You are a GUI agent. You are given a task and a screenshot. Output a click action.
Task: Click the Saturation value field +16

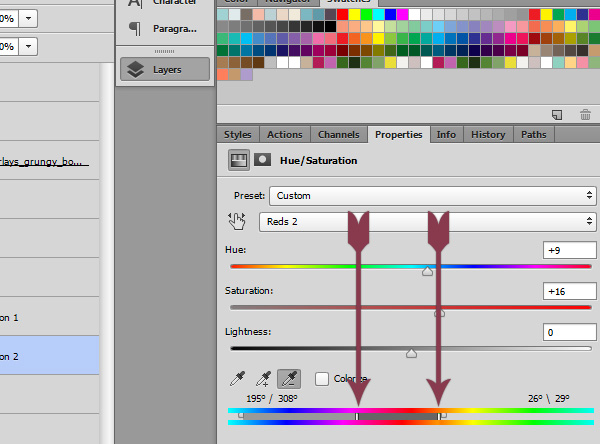point(569,291)
